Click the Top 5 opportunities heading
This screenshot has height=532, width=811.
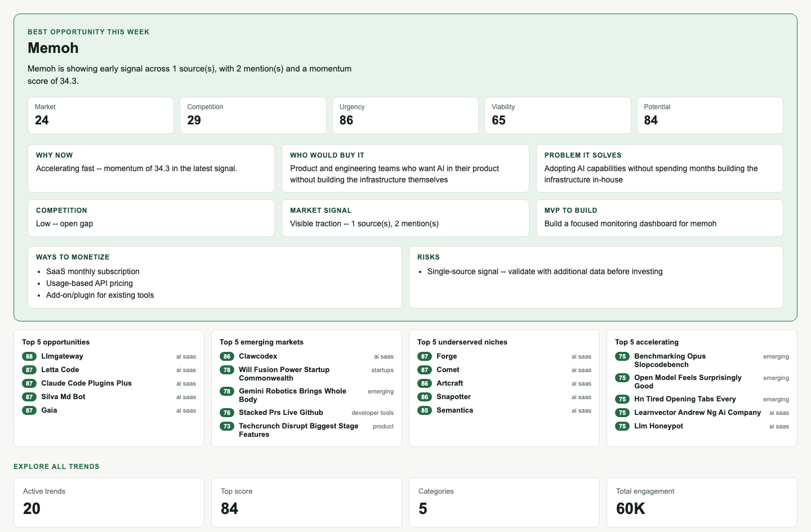[56, 342]
